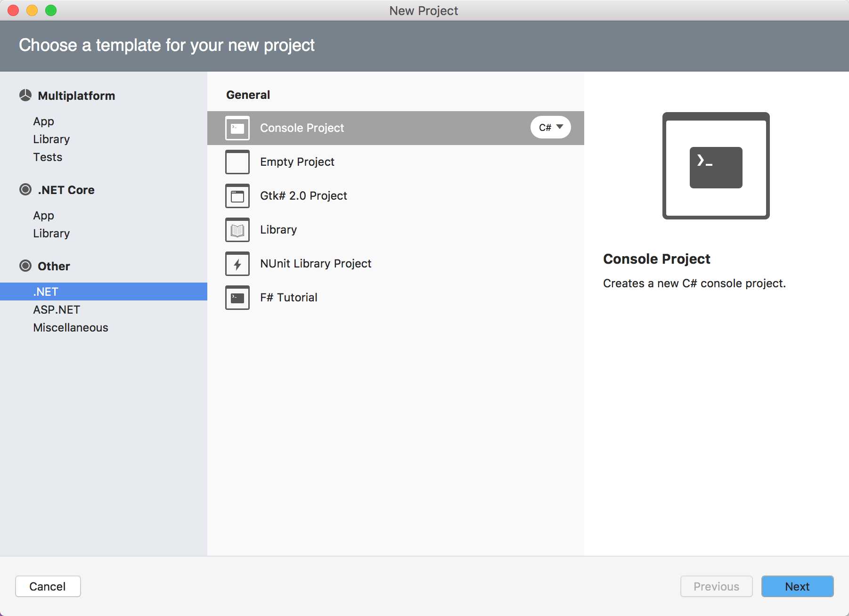
Task: Click the Multiplatform section heading
Action: (x=76, y=96)
